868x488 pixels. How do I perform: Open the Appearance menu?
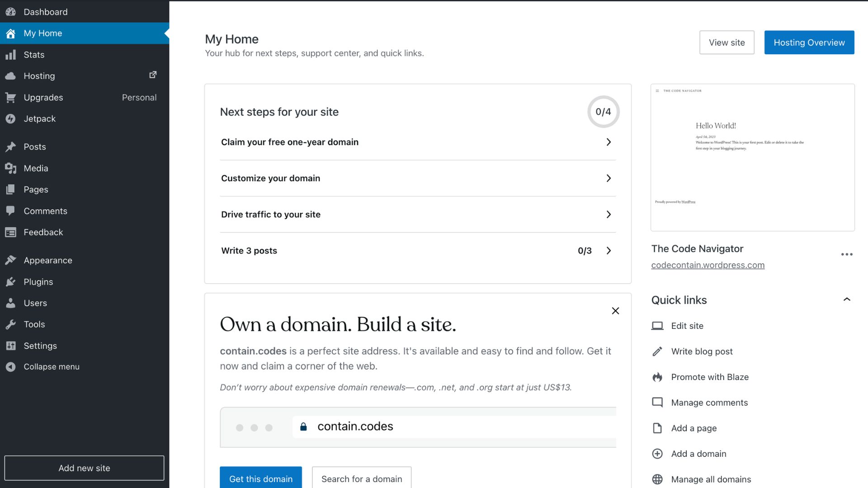tap(85, 260)
